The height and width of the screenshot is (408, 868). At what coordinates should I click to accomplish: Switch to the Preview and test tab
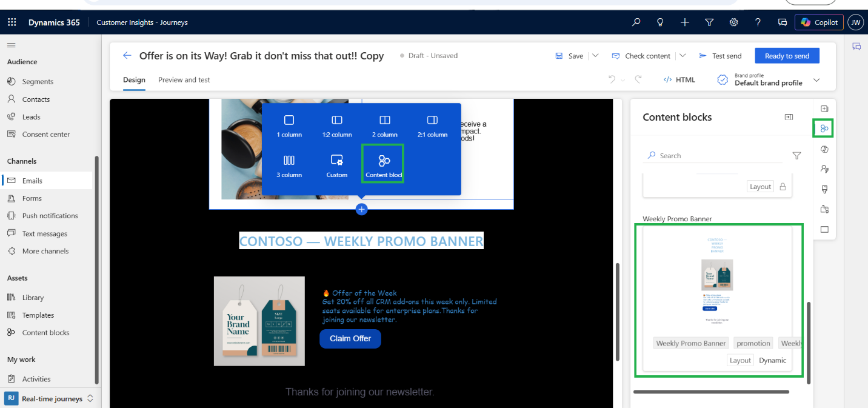click(x=184, y=80)
